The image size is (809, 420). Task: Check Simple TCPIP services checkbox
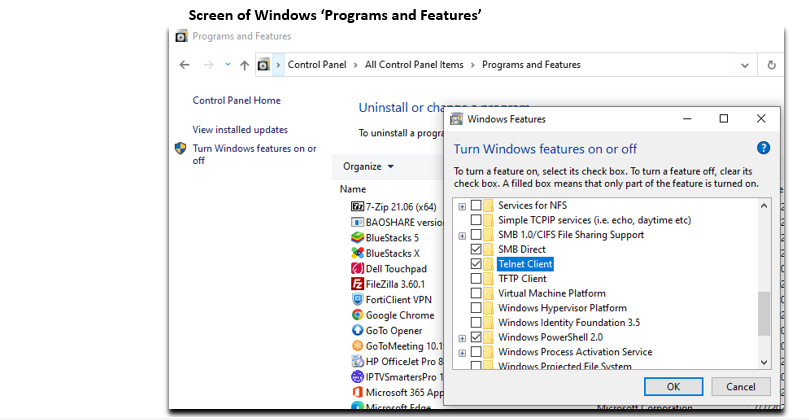(476, 220)
